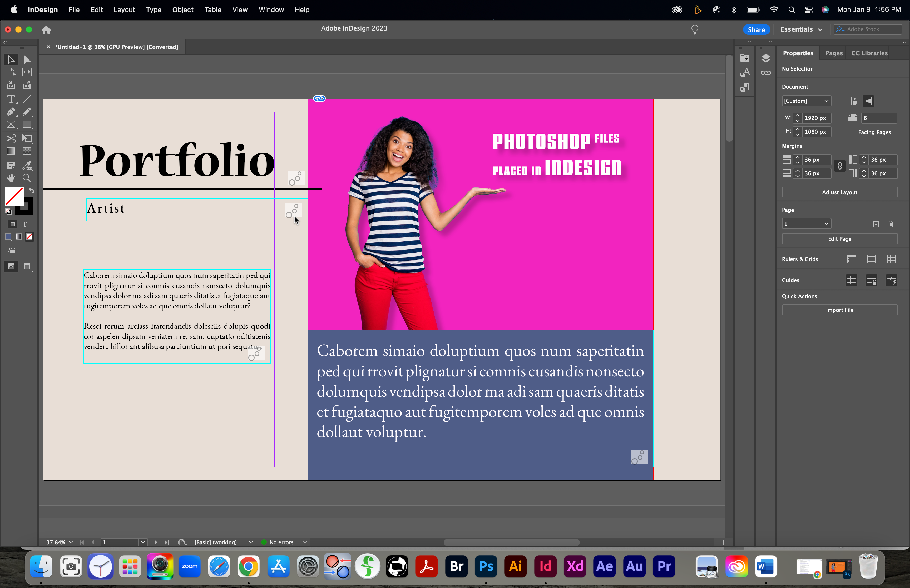910x588 pixels.
Task: Set landscape page orientation
Action: [x=868, y=101]
